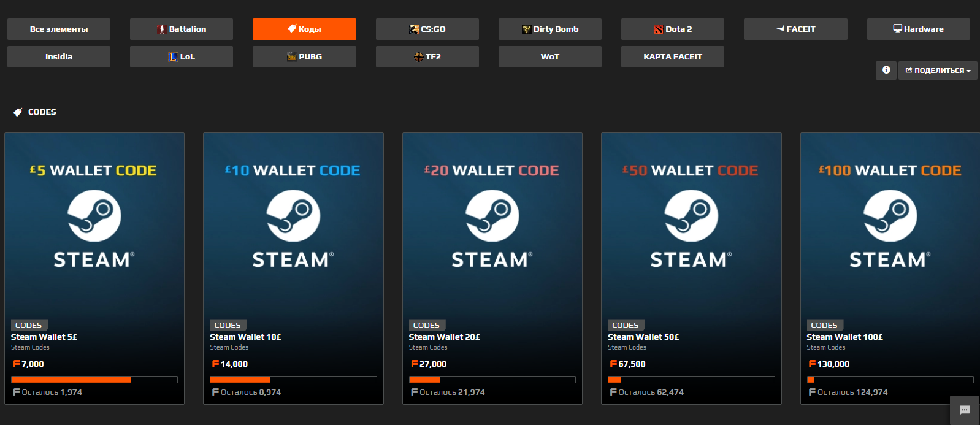This screenshot has height=425, width=980.
Task: Select the Dota 2 category filter
Action: click(x=673, y=29)
